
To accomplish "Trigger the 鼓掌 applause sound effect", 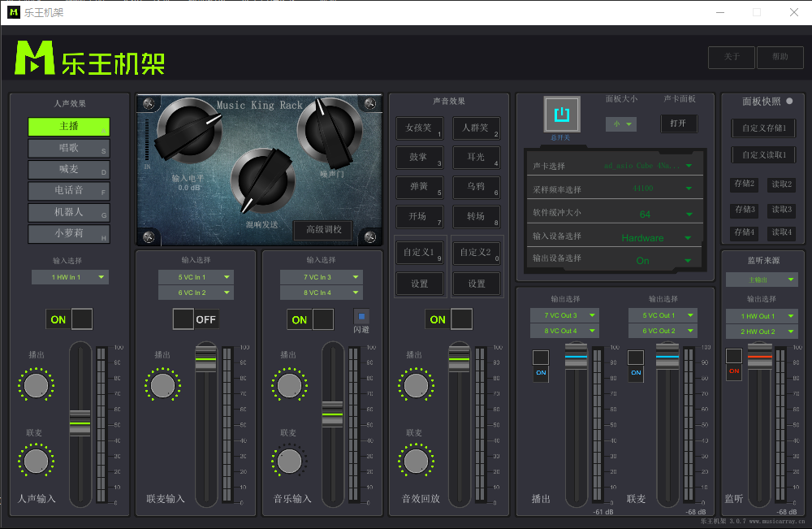I will tap(419, 157).
